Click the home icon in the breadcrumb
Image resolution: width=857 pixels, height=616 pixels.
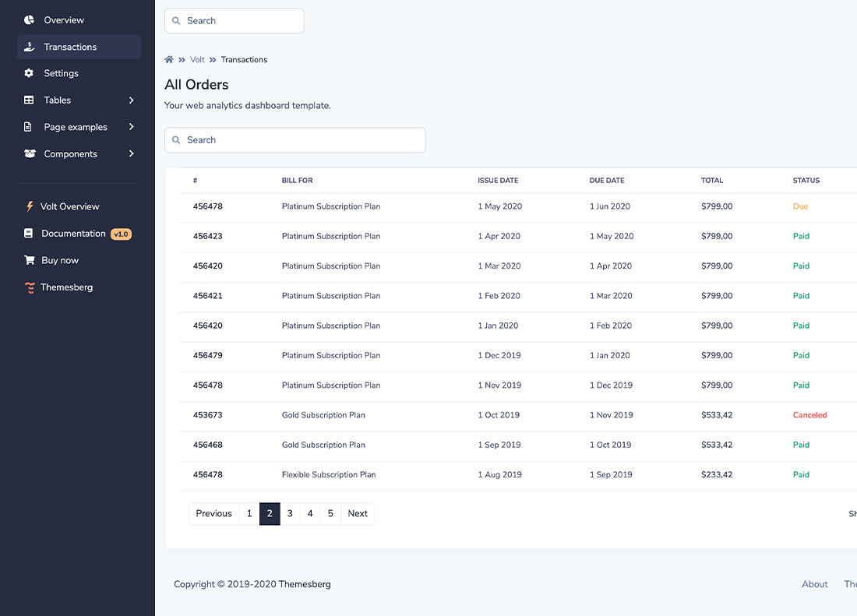168,59
